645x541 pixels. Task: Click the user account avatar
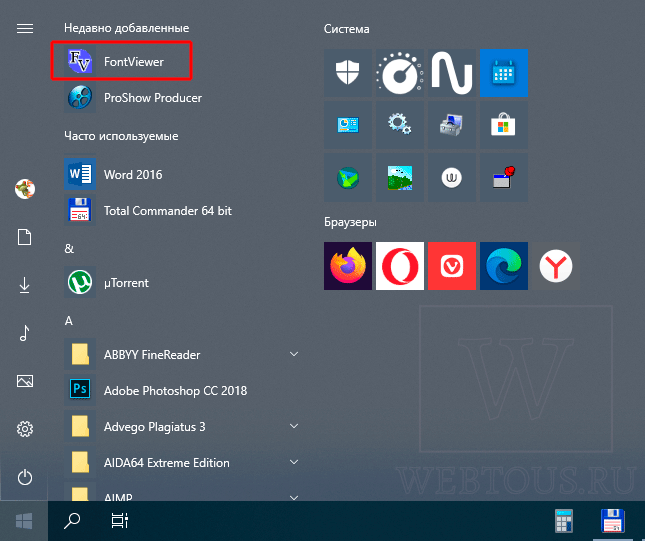tap(25, 189)
